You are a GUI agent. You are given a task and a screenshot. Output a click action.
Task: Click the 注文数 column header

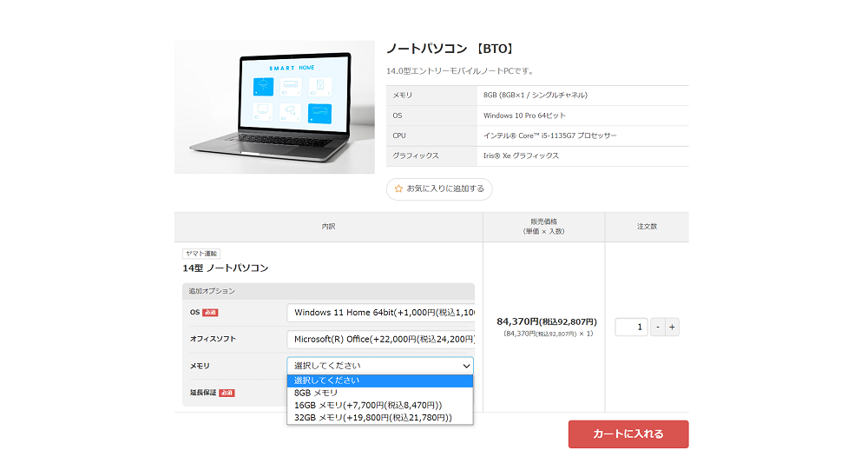pyautogui.click(x=647, y=227)
